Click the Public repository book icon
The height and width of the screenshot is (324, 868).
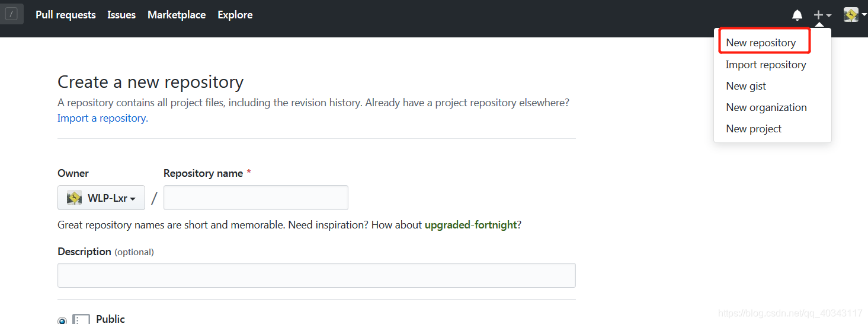pos(81,319)
